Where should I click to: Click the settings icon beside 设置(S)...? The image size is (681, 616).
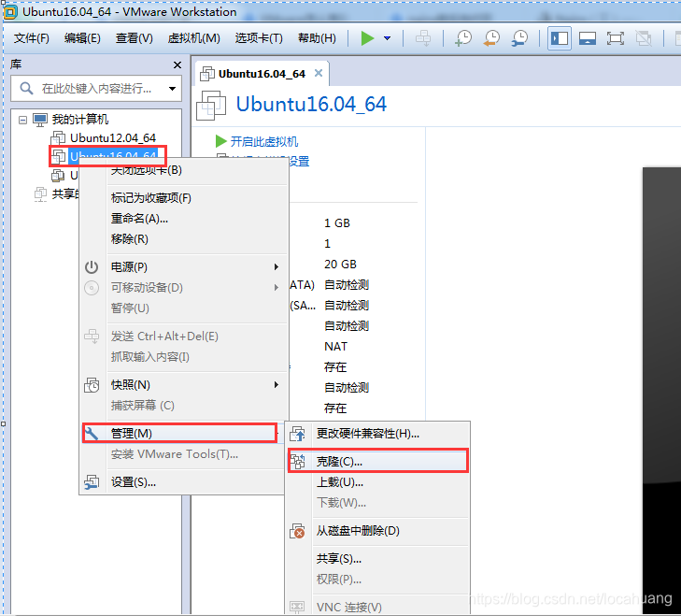click(x=92, y=482)
